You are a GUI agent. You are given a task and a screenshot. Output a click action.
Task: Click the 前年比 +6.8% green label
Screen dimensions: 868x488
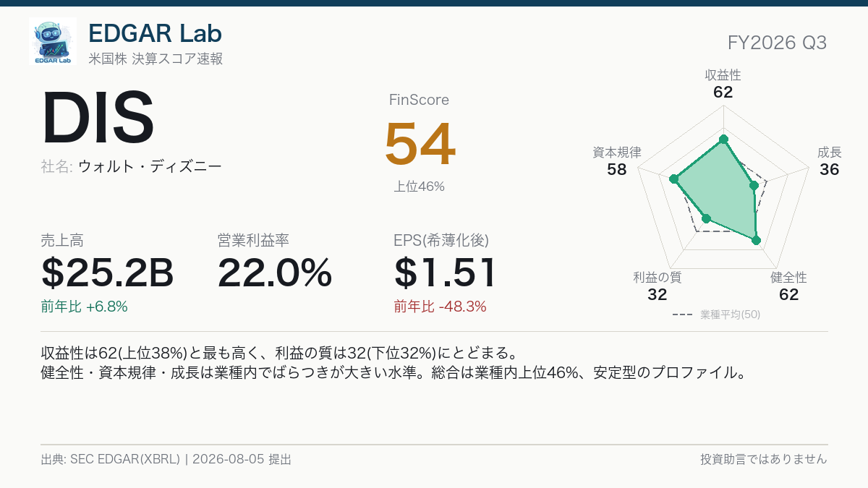pos(85,307)
